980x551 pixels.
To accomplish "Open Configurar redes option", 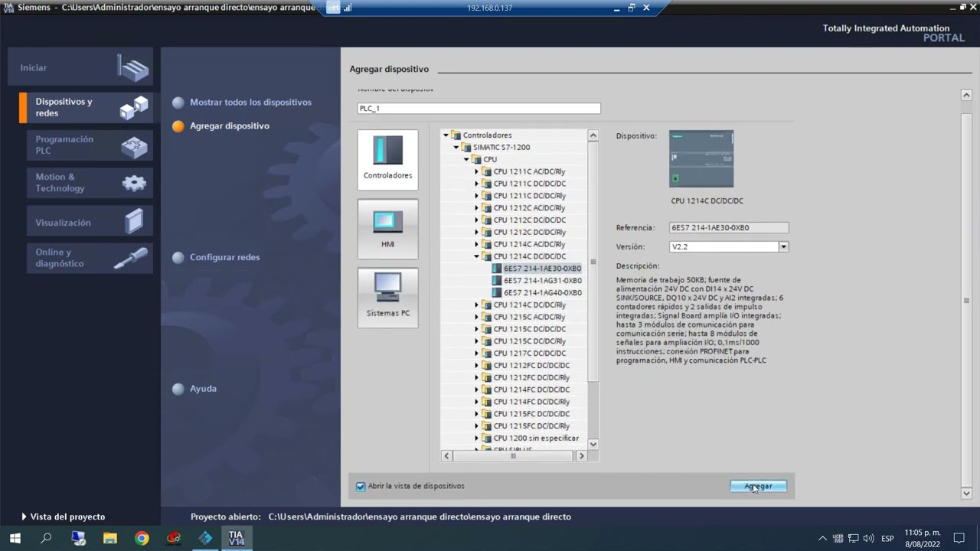I will 225,257.
